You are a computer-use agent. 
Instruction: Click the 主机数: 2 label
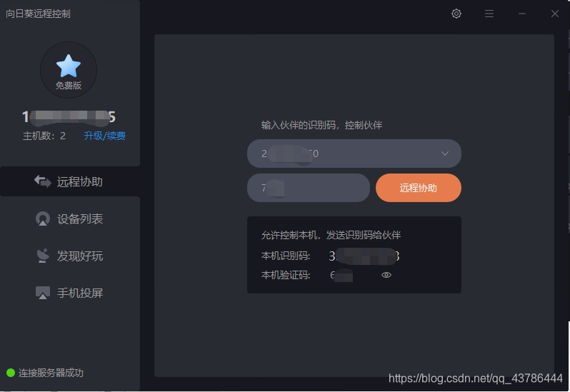click(44, 136)
